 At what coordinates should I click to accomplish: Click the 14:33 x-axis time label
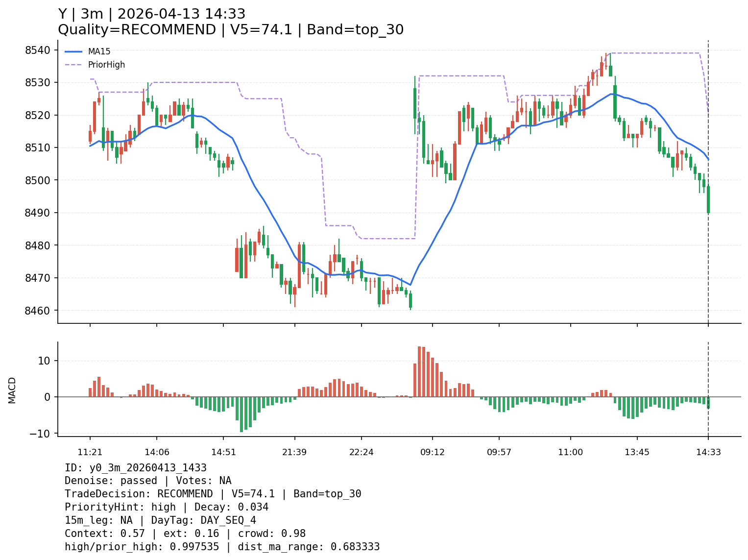[x=708, y=452]
